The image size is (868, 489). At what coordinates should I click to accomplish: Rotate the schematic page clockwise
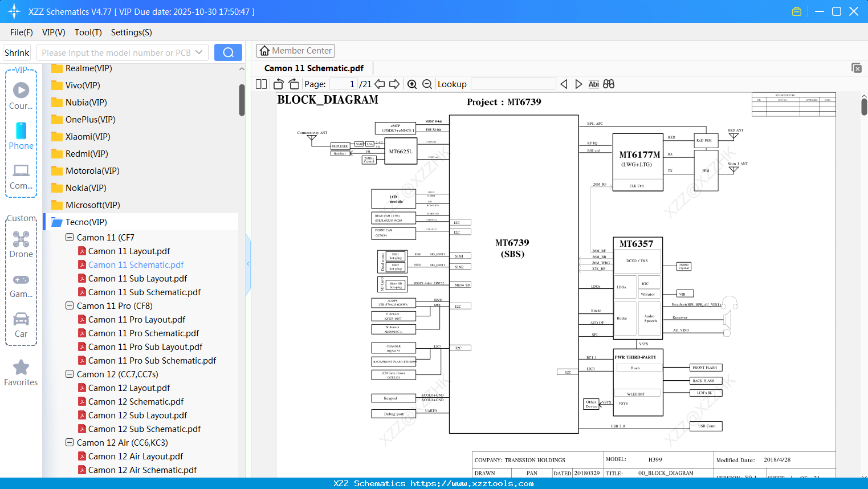293,84
